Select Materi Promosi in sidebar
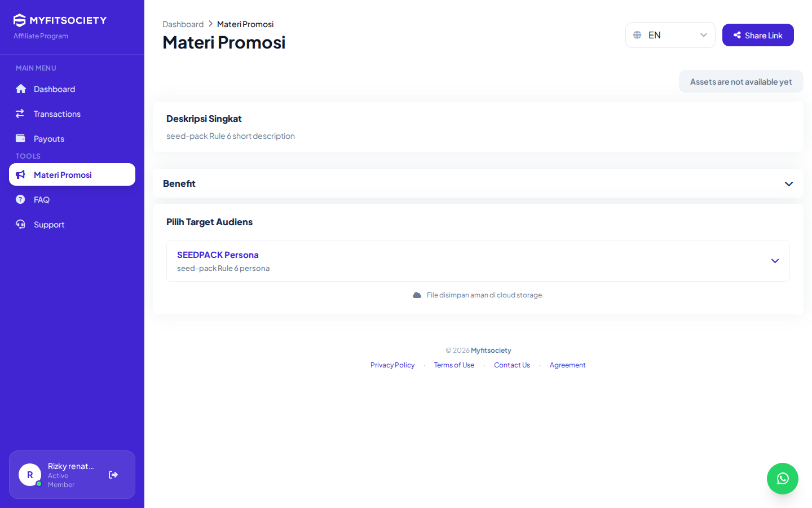This screenshot has height=508, width=812. [72, 174]
